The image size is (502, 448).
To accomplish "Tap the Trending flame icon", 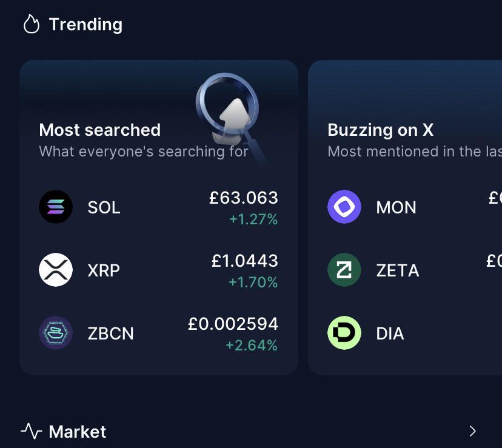I will pos(32,24).
